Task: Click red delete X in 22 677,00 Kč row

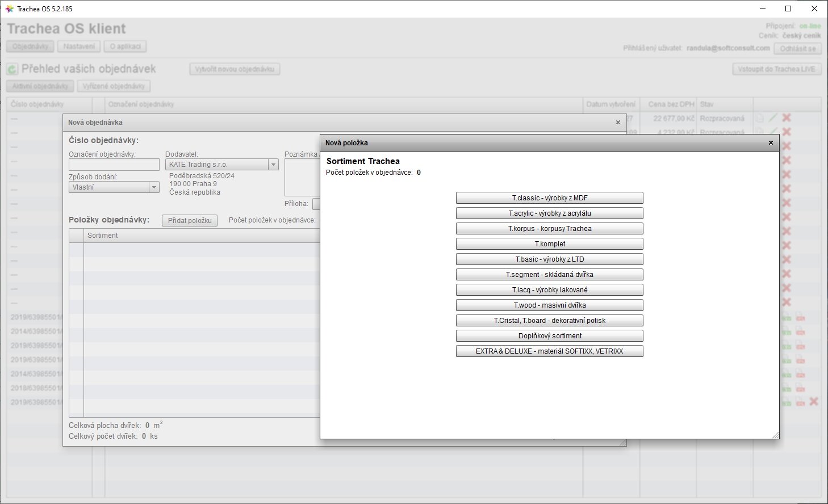Action: pyautogui.click(x=787, y=118)
